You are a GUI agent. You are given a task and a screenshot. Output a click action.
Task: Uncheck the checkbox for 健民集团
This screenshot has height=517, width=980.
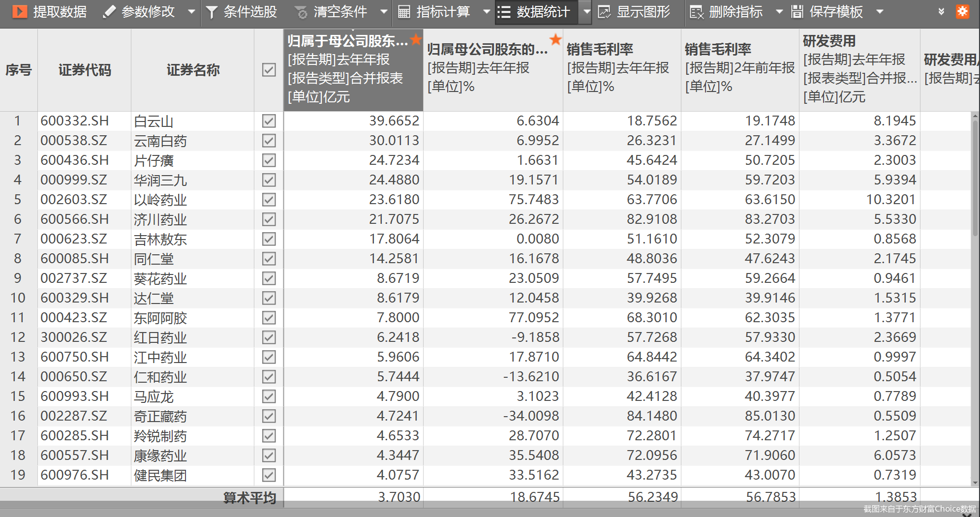tap(269, 475)
